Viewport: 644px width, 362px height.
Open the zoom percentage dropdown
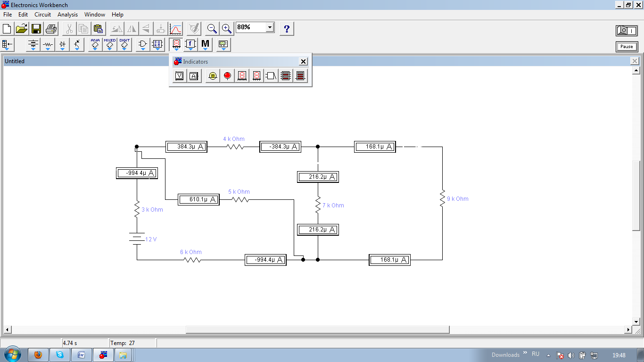pyautogui.click(x=270, y=27)
